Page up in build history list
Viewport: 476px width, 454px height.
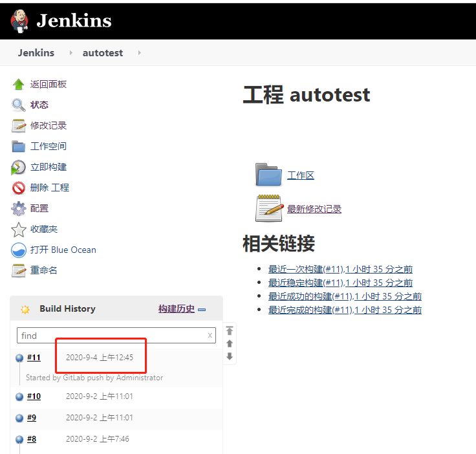click(230, 343)
